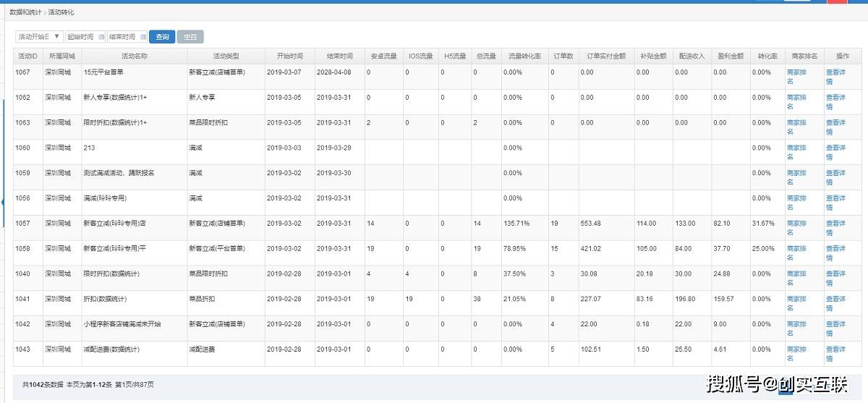Open calendar icon in 结束时间 field
Screen dimensions: 868x403
(x=143, y=37)
